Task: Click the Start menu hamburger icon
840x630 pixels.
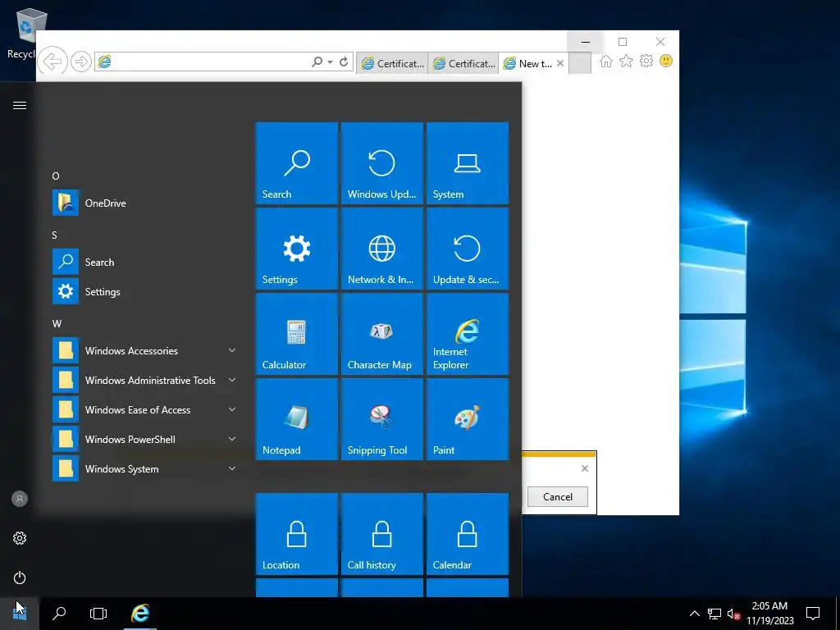Action: pyautogui.click(x=20, y=106)
